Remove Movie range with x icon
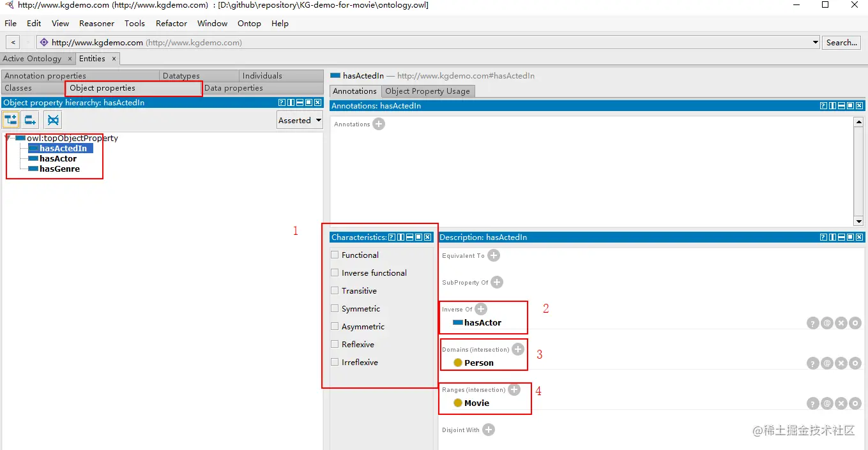 (x=841, y=403)
